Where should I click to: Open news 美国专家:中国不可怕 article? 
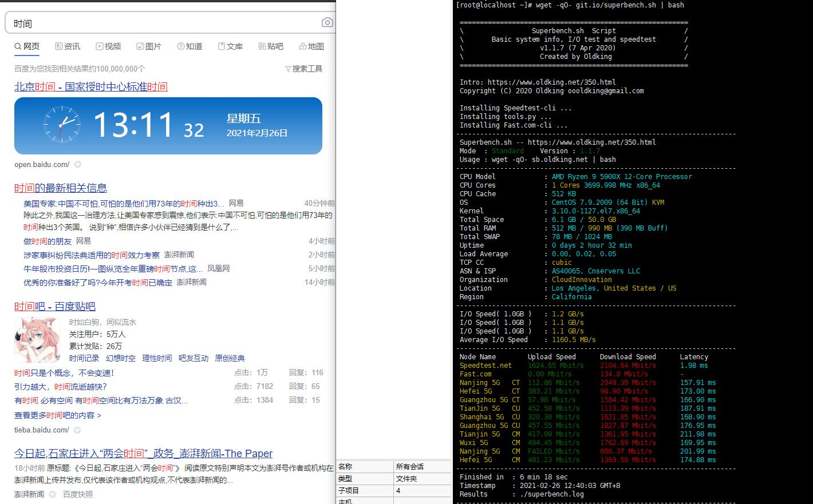pyautogui.click(x=124, y=204)
